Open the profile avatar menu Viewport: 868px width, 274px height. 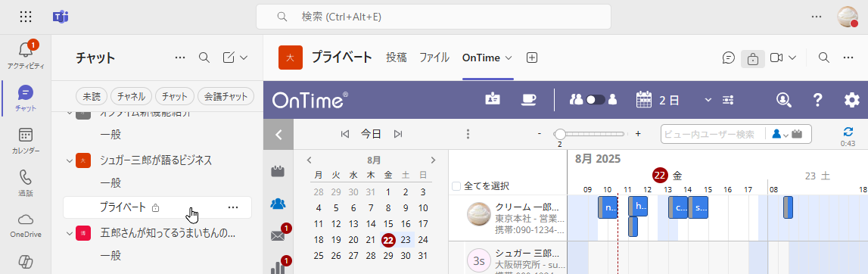point(847,17)
